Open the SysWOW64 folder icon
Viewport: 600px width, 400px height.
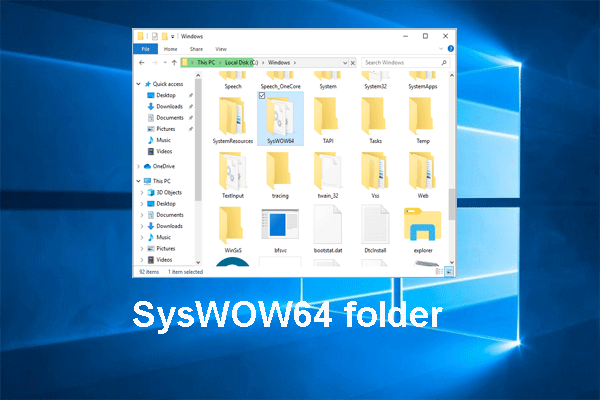tap(280, 117)
